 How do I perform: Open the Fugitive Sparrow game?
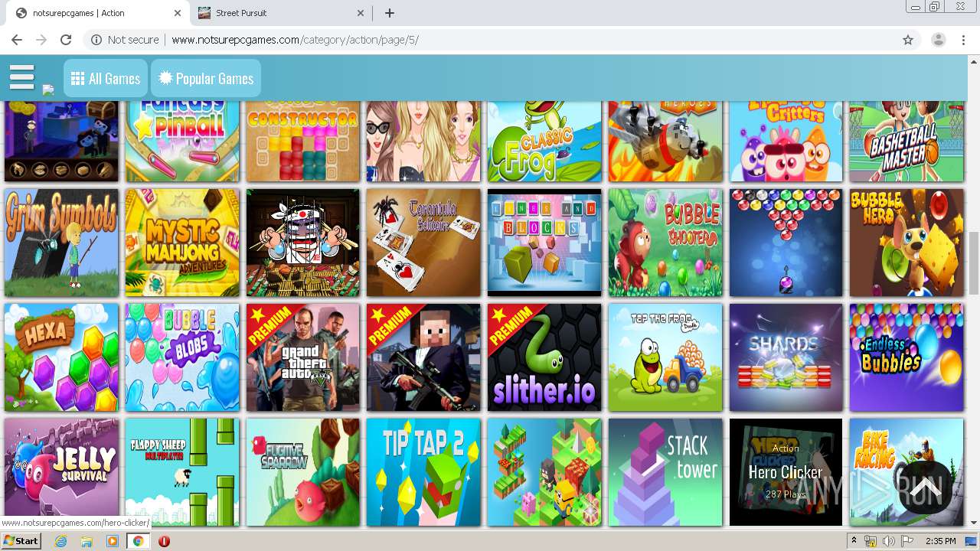tap(303, 472)
